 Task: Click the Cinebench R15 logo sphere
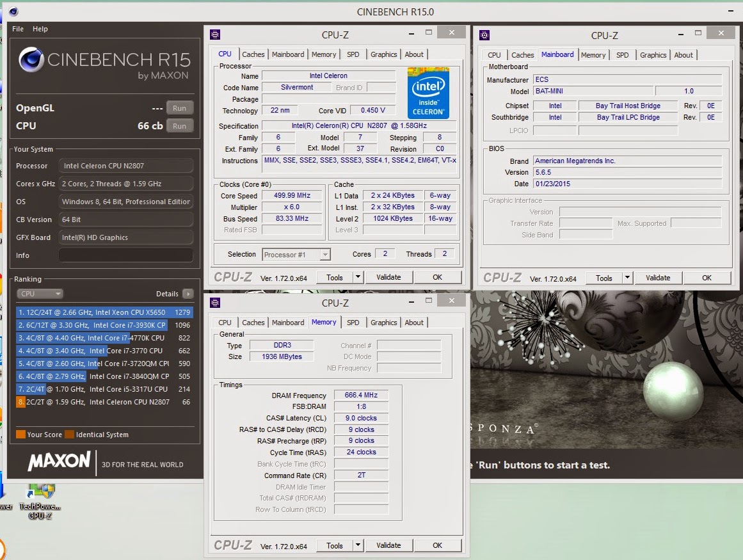pos(31,60)
